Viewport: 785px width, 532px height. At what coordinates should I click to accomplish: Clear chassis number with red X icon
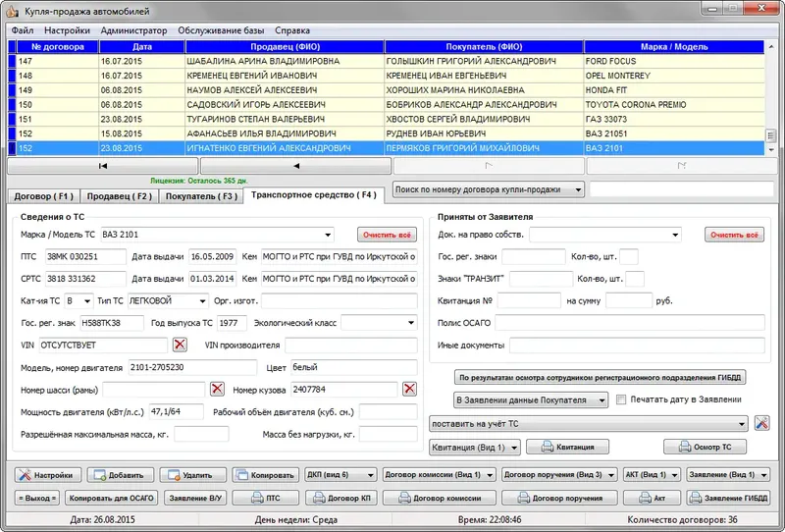[x=217, y=390]
